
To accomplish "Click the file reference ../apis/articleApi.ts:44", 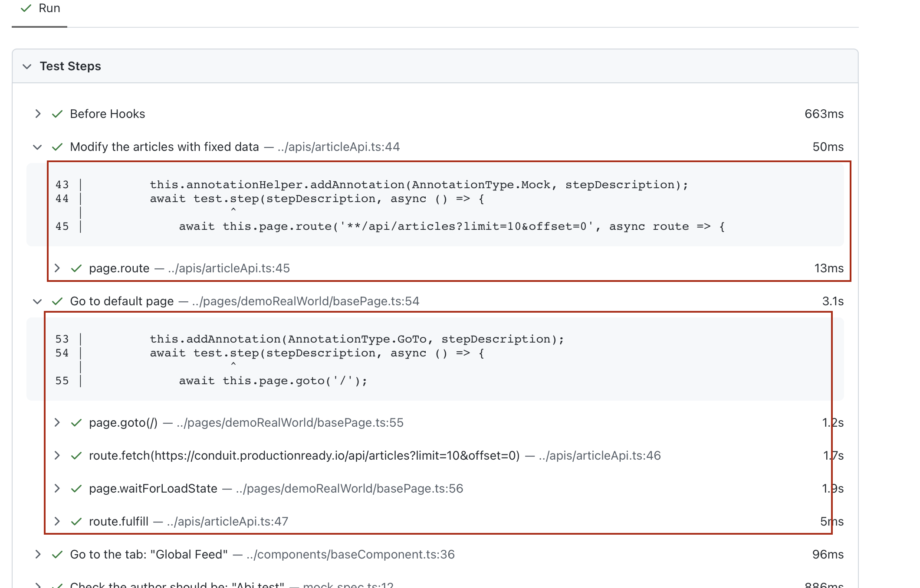I will pyautogui.click(x=338, y=147).
